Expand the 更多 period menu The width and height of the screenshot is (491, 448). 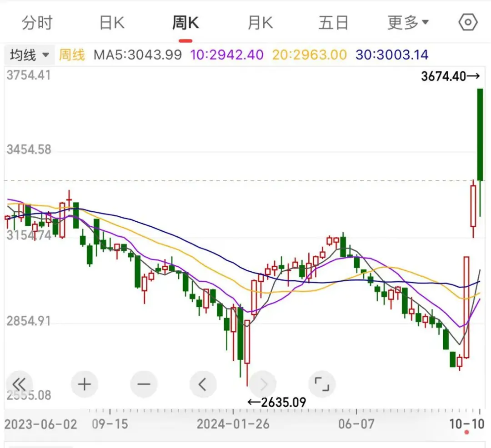point(408,23)
